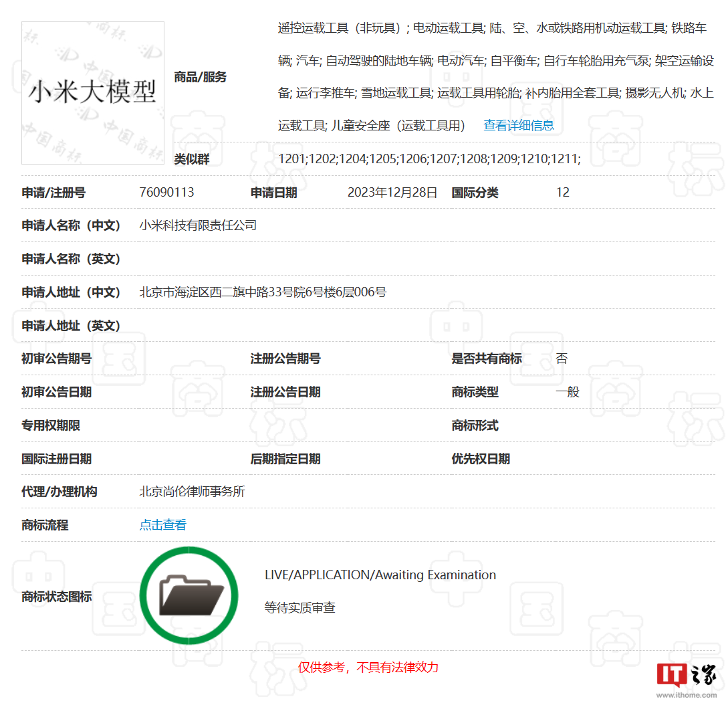Select the application number 76090113
The height and width of the screenshot is (709, 728).
[166, 193]
